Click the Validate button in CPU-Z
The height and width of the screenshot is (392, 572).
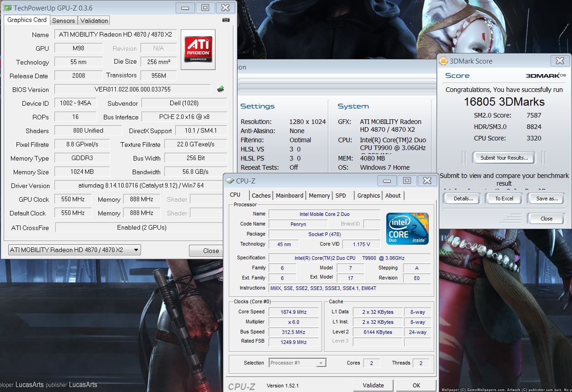click(373, 385)
